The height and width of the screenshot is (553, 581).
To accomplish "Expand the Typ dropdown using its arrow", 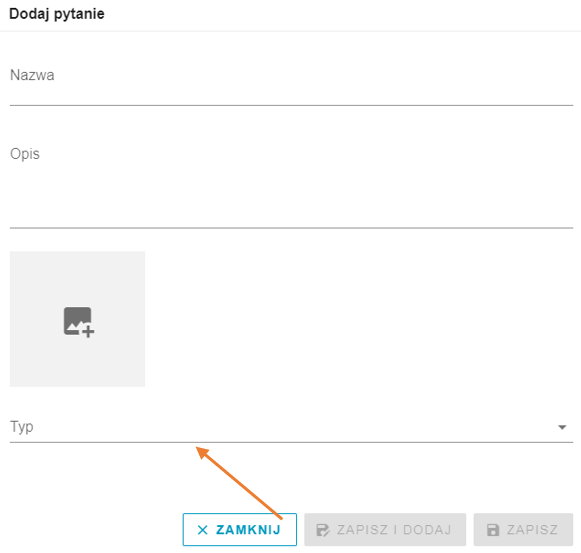I will (562, 427).
